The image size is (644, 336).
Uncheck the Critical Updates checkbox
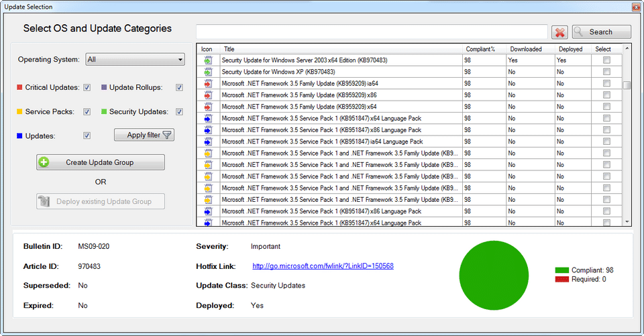click(x=87, y=87)
